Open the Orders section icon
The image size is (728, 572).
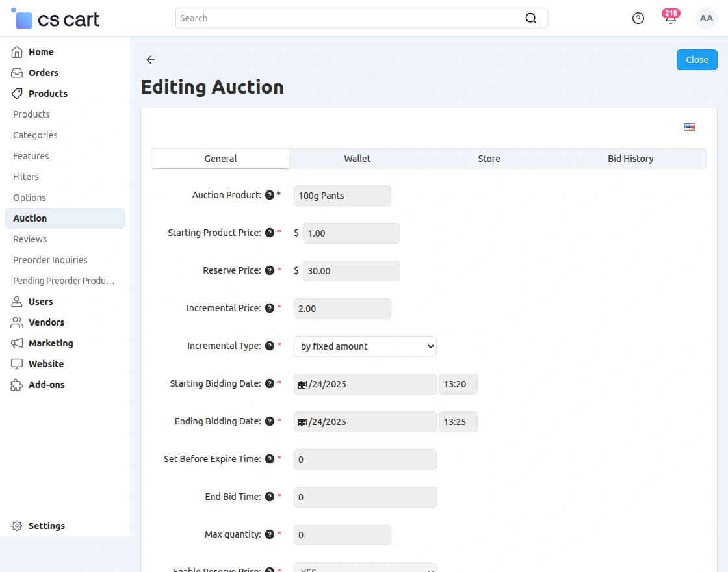click(x=17, y=72)
